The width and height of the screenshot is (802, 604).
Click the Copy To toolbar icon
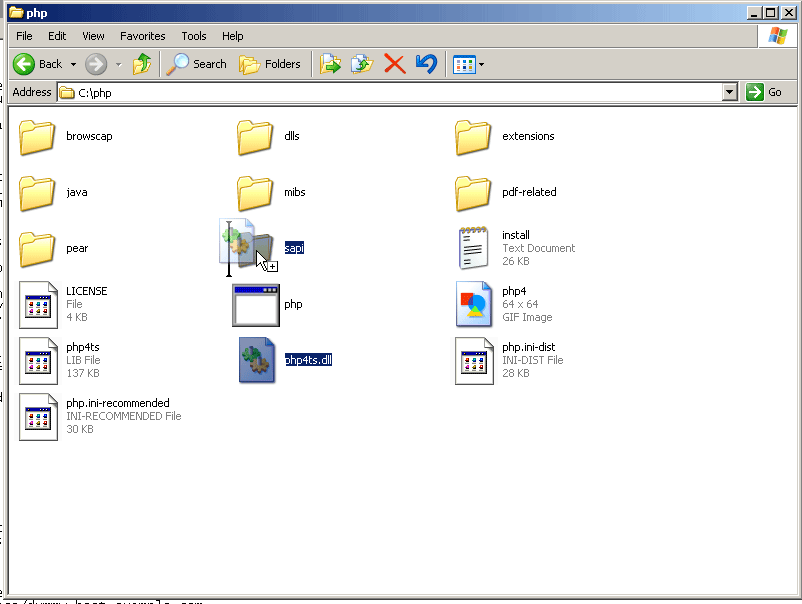coord(362,64)
